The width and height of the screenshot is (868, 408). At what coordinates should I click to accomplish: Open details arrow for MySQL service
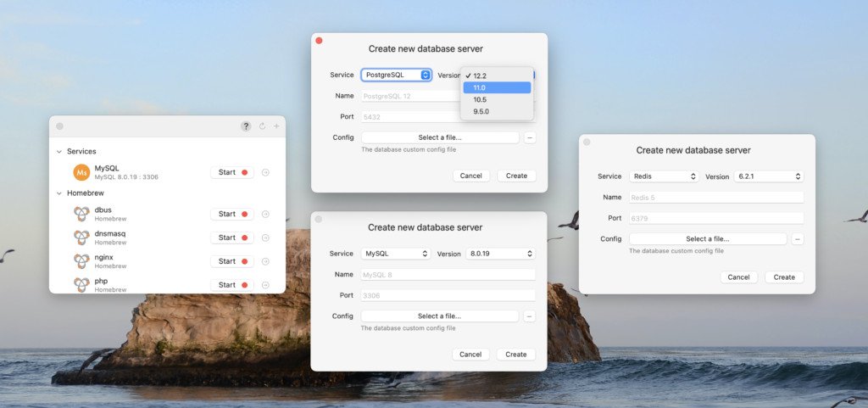pos(265,172)
